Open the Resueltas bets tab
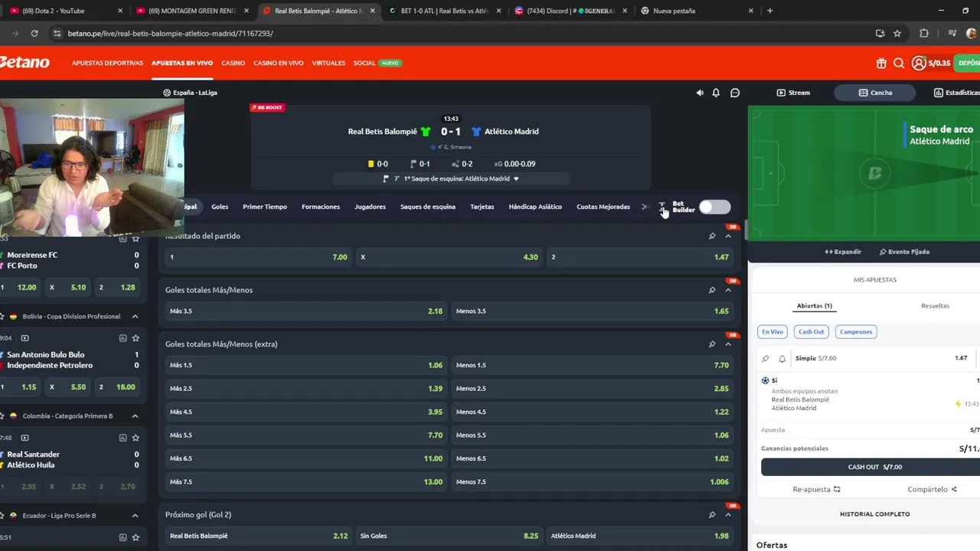The width and height of the screenshot is (980, 551). coord(935,306)
